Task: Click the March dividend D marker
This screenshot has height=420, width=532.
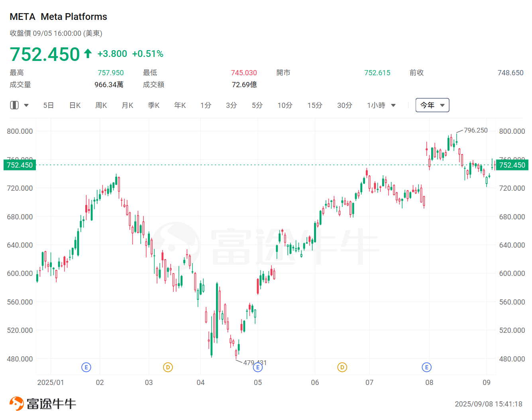Action: [x=168, y=367]
